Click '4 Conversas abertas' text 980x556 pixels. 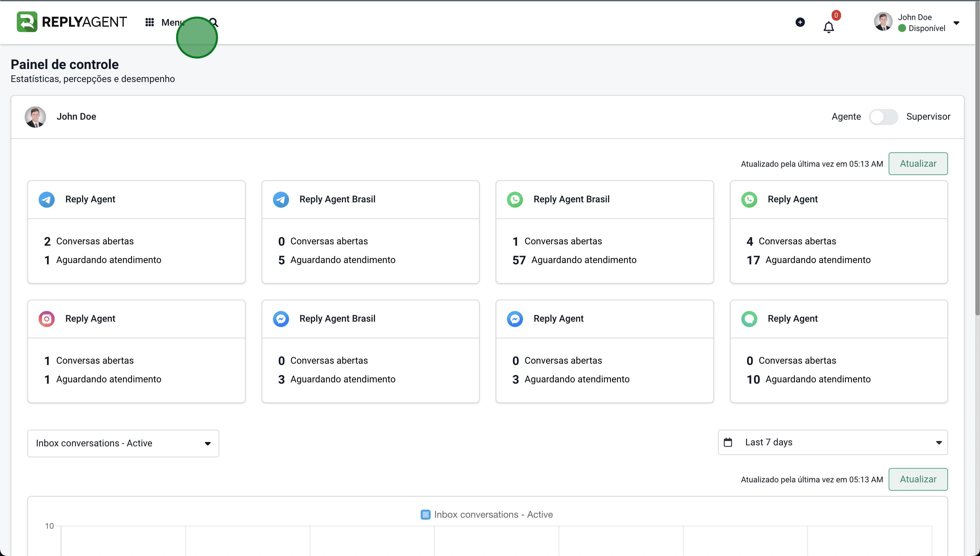click(791, 241)
